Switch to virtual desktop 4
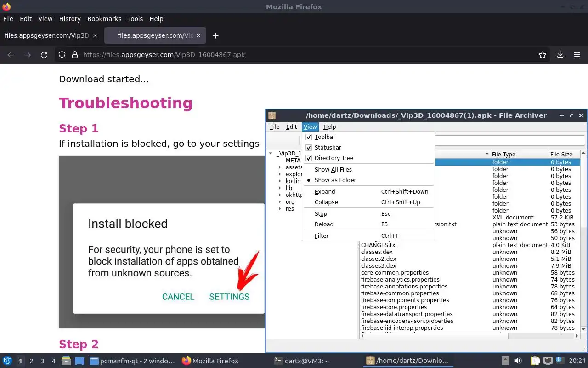The width and height of the screenshot is (588, 368). point(54,361)
